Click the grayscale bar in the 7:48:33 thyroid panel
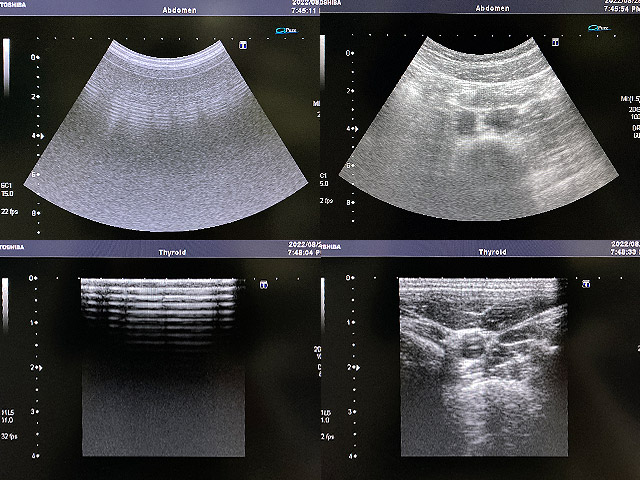640x480 pixels. (322, 304)
